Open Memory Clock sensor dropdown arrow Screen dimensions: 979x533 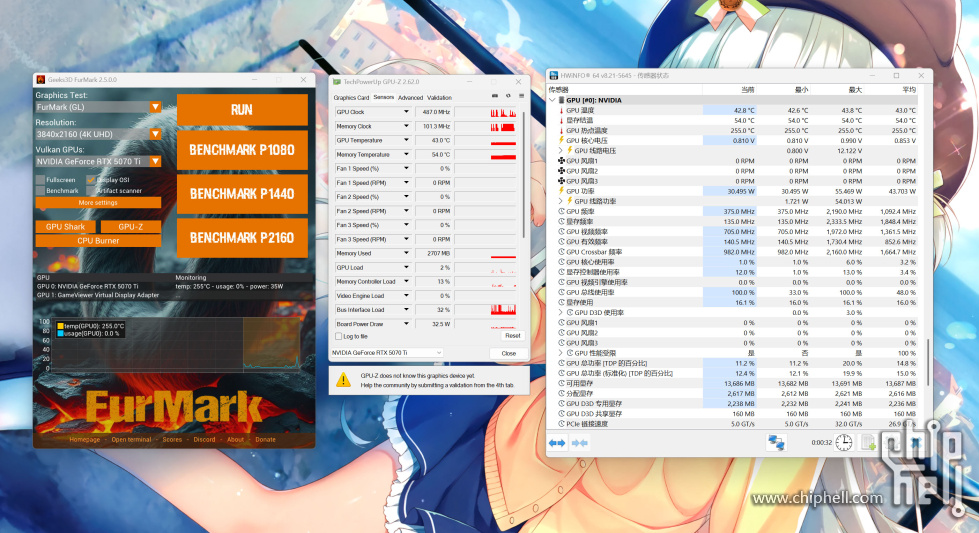(x=406, y=126)
